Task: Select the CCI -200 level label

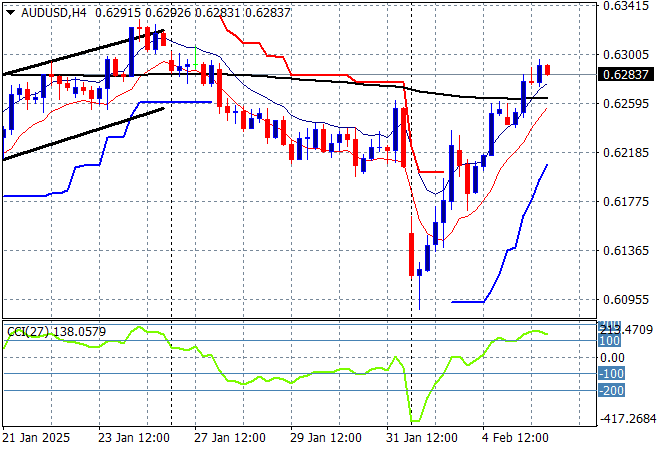Action: pyautogui.click(x=612, y=391)
